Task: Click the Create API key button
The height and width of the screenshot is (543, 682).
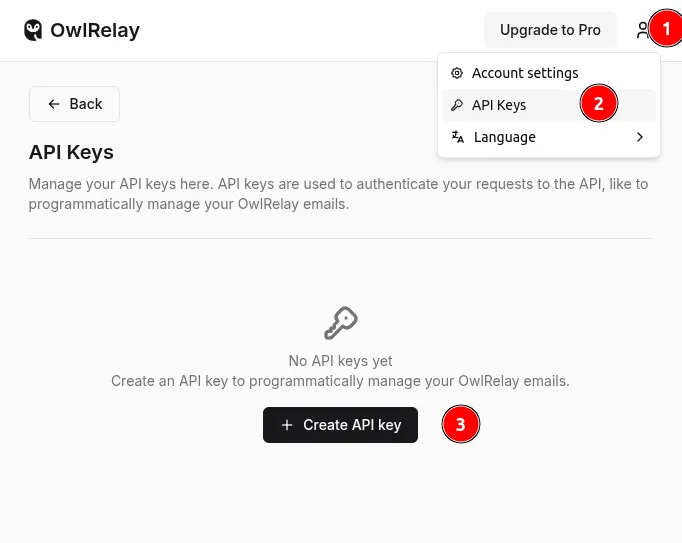Action: pyautogui.click(x=340, y=425)
